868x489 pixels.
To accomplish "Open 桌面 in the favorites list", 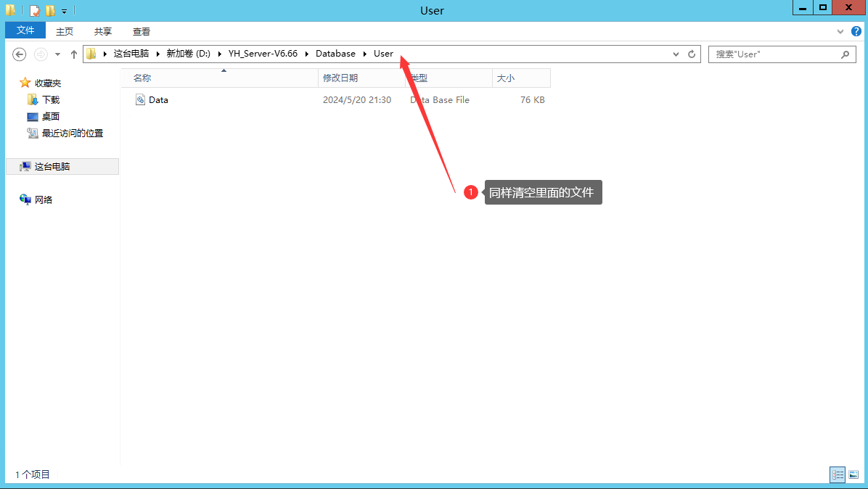I will (50, 117).
